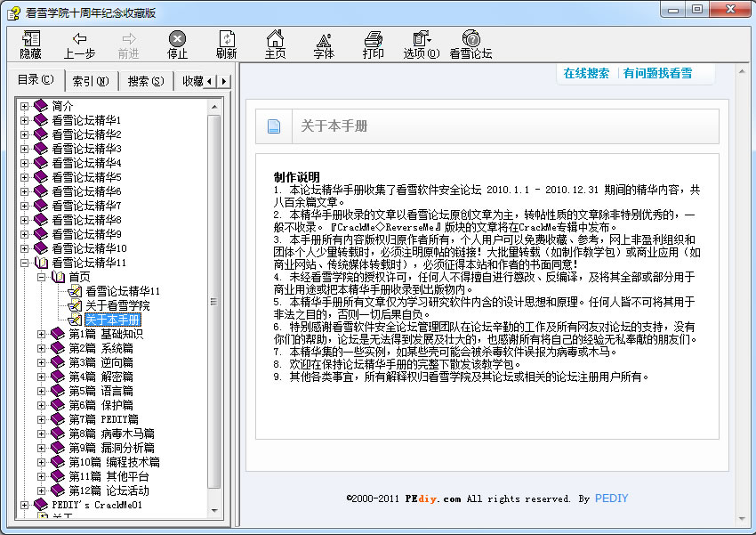Click the 隐藏 (Hide) toolbar icon
The width and height of the screenshot is (756, 535).
[x=31, y=38]
